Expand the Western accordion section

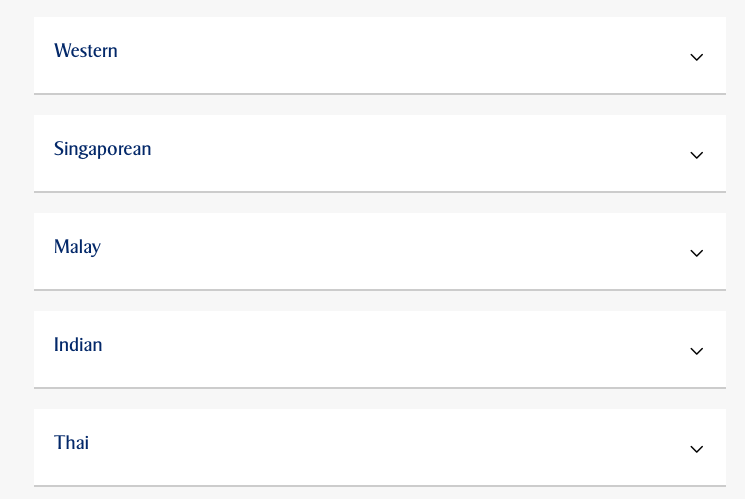click(x=380, y=56)
